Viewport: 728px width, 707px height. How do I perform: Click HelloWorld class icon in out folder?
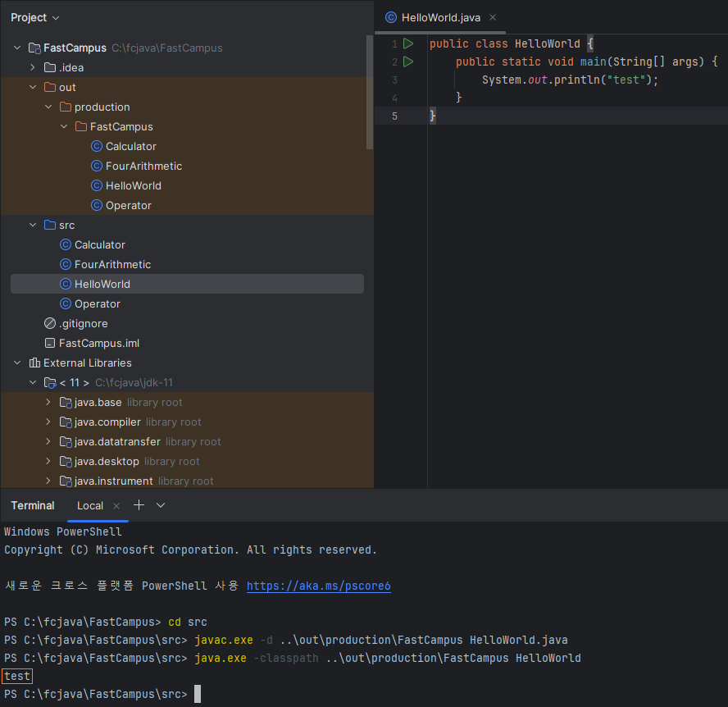(x=97, y=186)
